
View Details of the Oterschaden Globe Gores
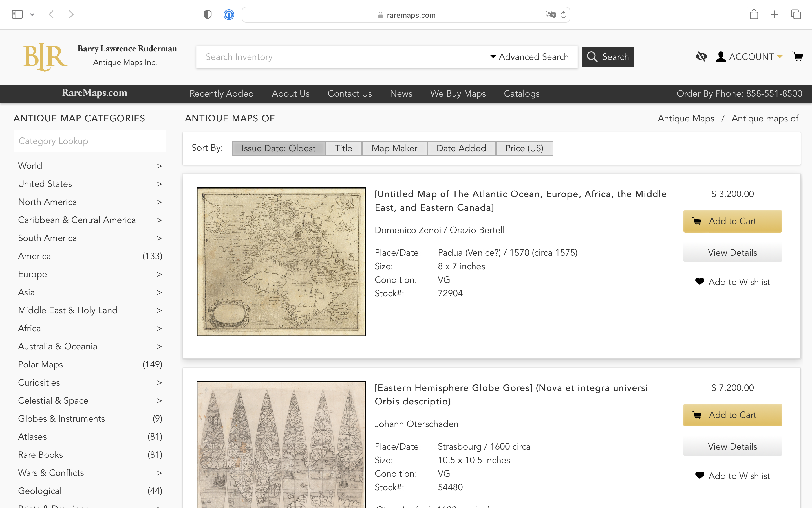tap(732, 446)
